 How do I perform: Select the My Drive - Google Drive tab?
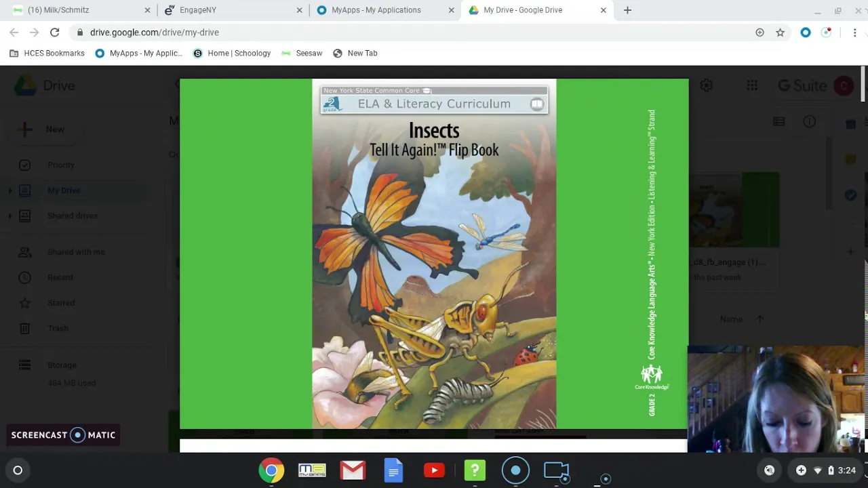[x=536, y=10]
